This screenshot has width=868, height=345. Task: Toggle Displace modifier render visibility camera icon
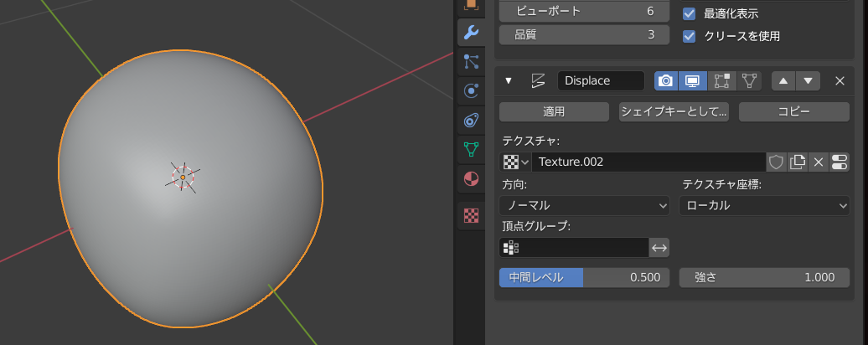(x=667, y=80)
